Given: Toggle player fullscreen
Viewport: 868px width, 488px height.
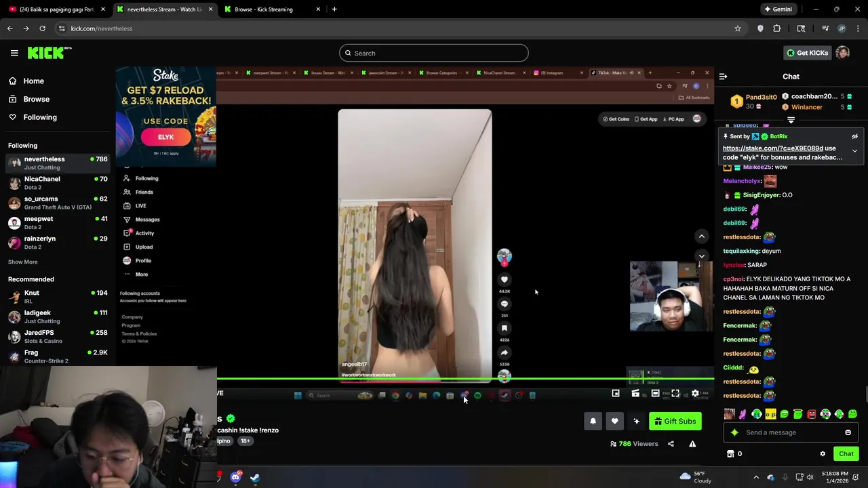Looking at the screenshot, I should coord(675,393).
